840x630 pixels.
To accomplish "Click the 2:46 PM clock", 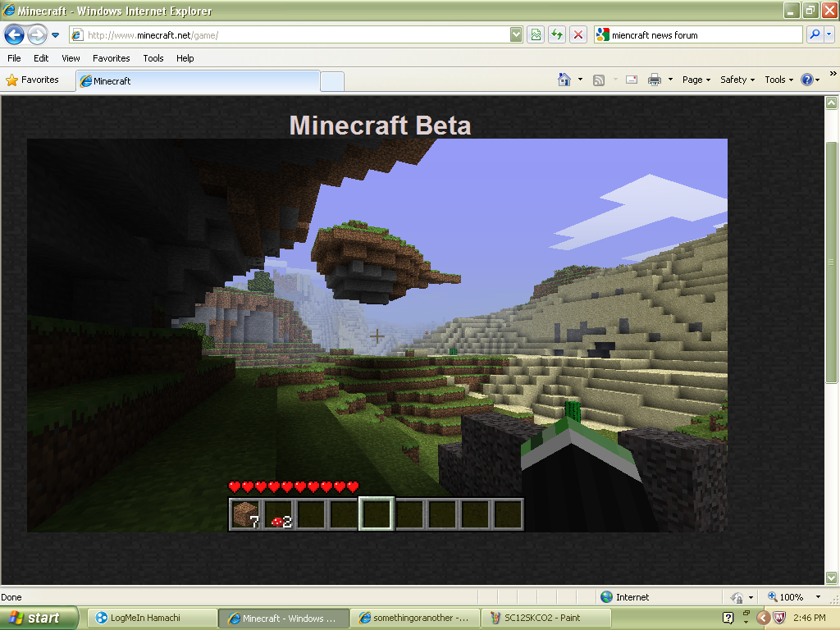I will click(809, 618).
